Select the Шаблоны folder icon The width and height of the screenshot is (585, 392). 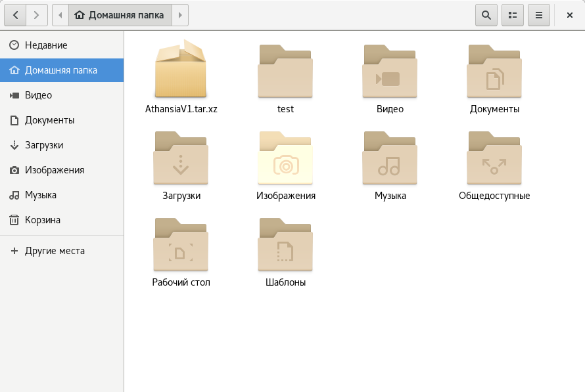point(285,245)
